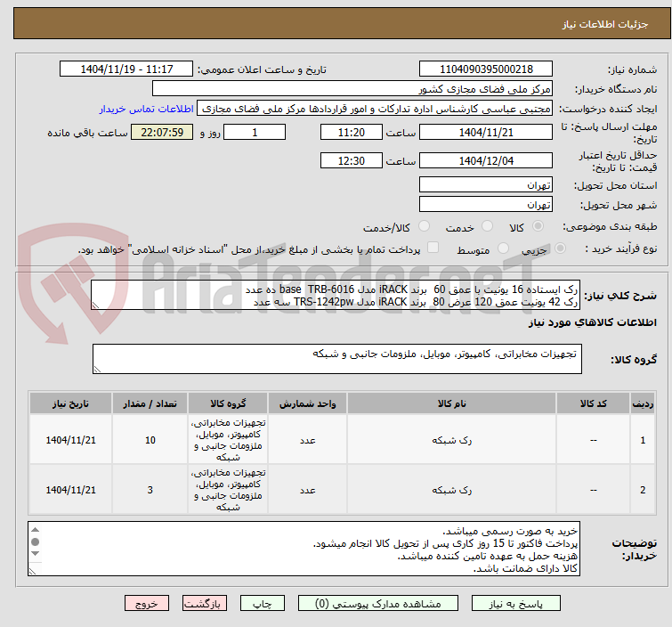The image size is (672, 627).
Task: Click row number 1 cell
Action: pyautogui.click(x=643, y=440)
